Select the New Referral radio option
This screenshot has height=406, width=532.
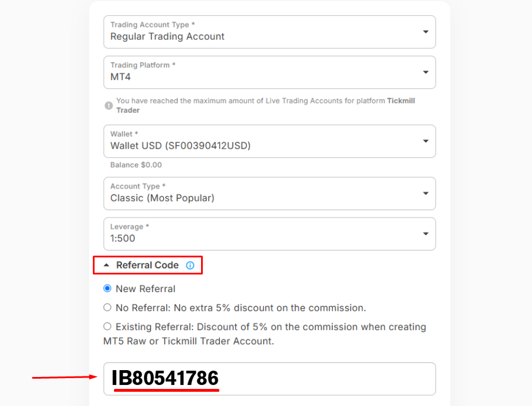(x=107, y=289)
